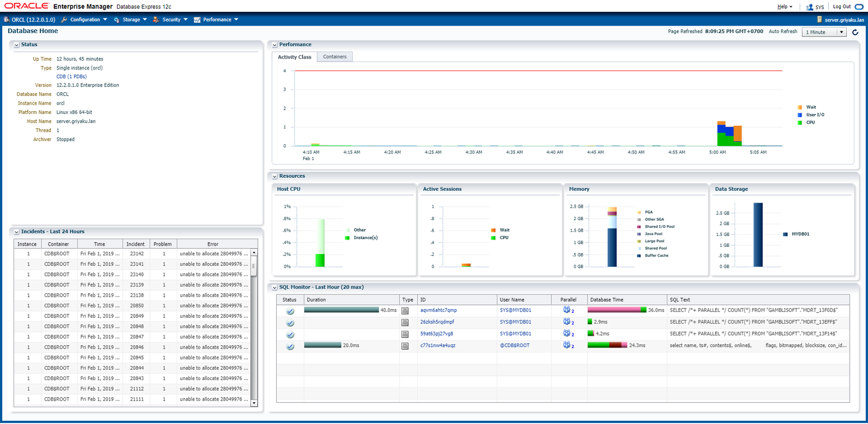Image resolution: width=868 pixels, height=424 pixels.
Task: Click the ORCL database icon
Action: (x=7, y=20)
